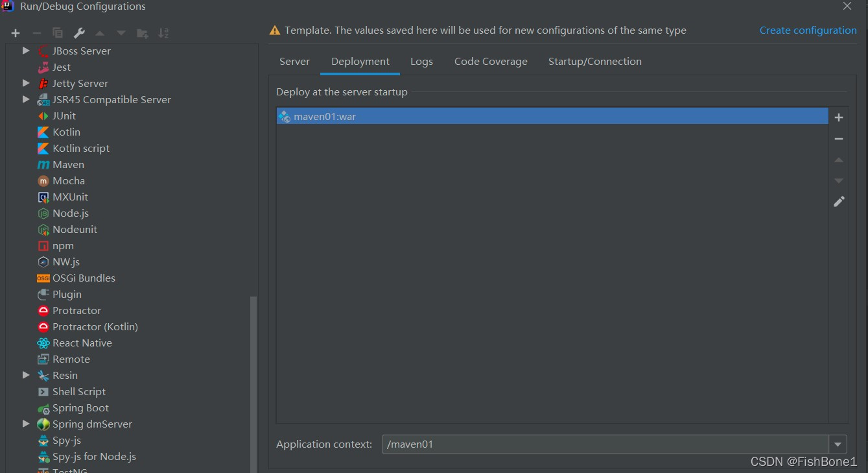Click the JBoss Server icon
Screen dimensions: 868x473
[43, 51]
